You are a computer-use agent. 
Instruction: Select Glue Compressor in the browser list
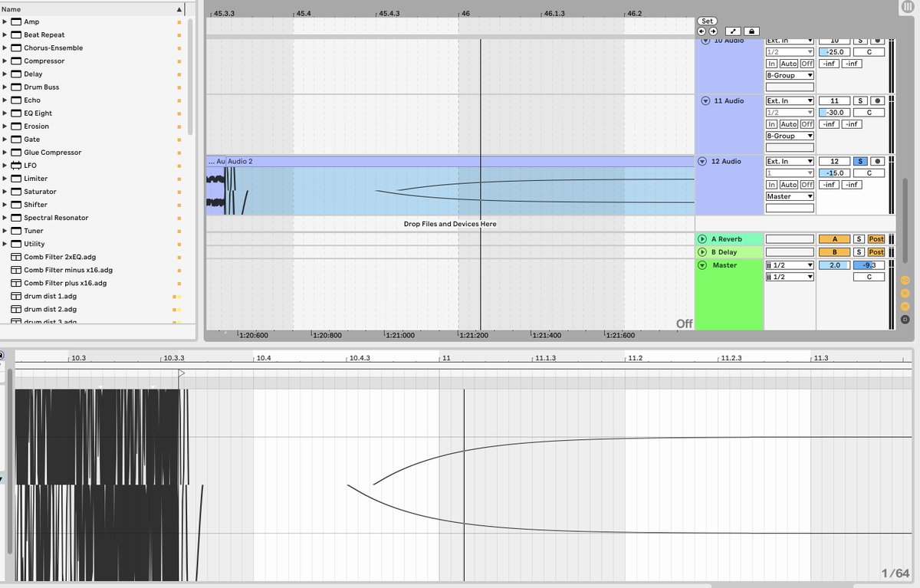pyautogui.click(x=52, y=153)
